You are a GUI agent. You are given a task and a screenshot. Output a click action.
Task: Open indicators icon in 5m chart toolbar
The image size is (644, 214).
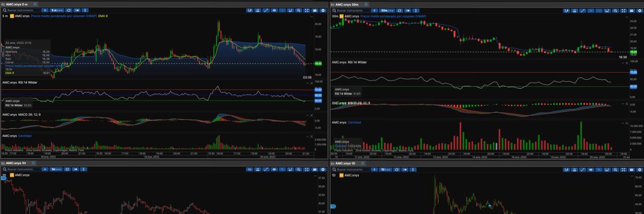pos(258,10)
